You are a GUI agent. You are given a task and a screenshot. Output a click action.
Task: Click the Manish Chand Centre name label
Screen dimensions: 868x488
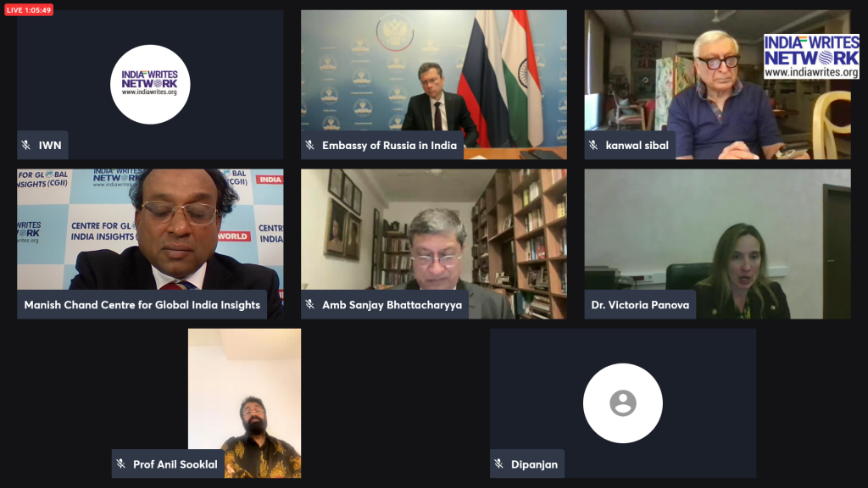coord(142,304)
